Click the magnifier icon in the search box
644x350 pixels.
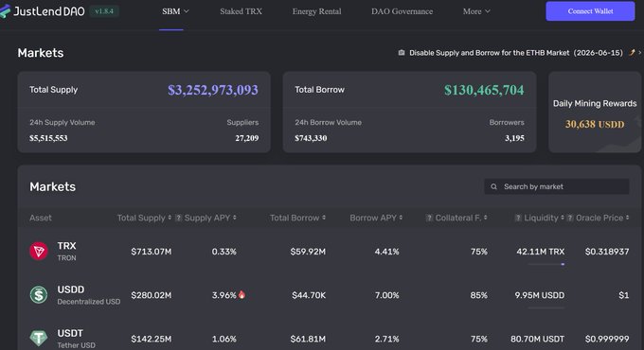[493, 186]
